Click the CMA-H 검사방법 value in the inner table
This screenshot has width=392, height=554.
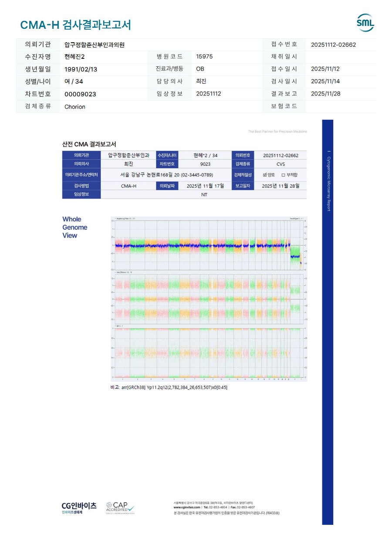[128, 186]
